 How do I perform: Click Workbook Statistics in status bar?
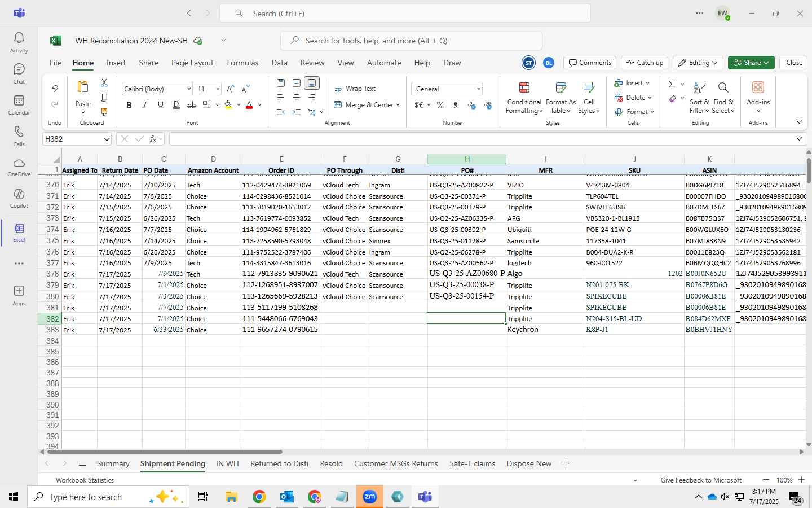[85, 480]
